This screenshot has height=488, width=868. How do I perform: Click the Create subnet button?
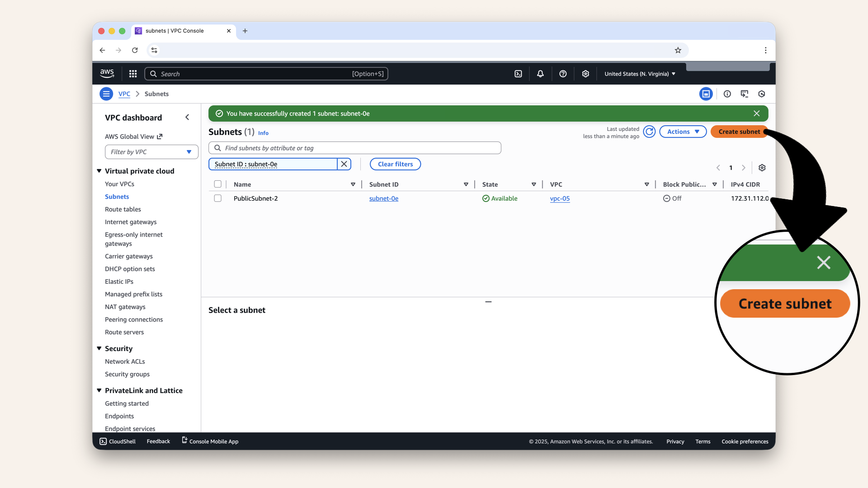(x=739, y=131)
